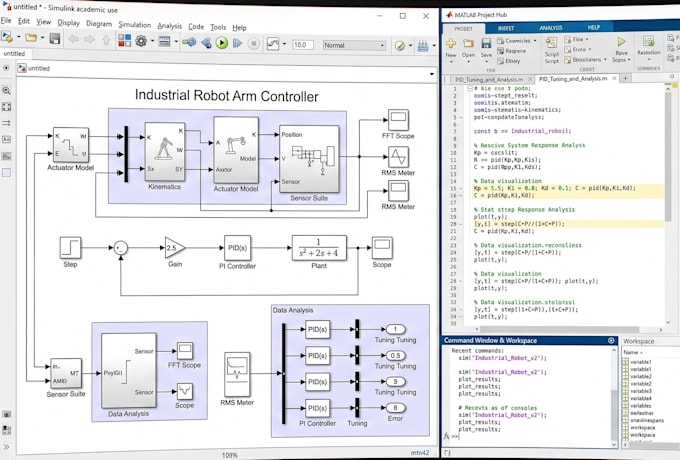Click the New Model icon in Simulink toolbar
680x460 pixels.
[x=7, y=37]
